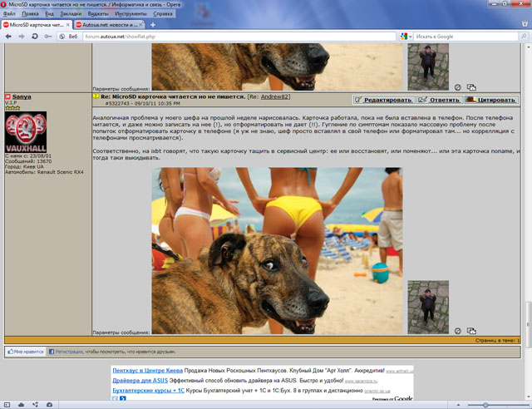The width and height of the screenshot is (532, 409).
Task: Click the Facebook "Мне нравится" like button
Action: coord(22,352)
